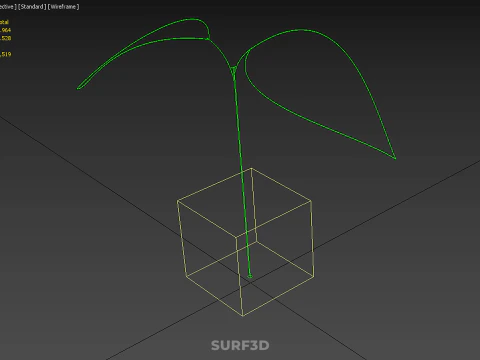Click the yellow statistic ending in 519
The width and height of the screenshot is (480, 360).
pos(5,54)
